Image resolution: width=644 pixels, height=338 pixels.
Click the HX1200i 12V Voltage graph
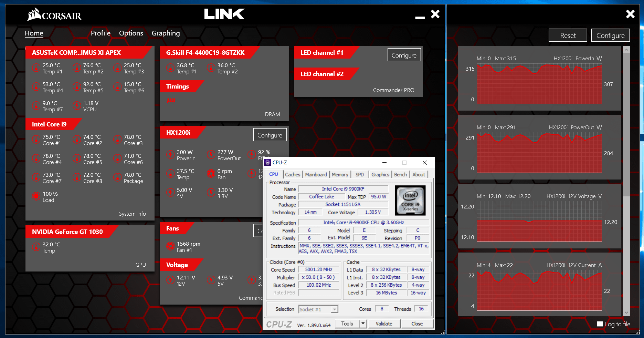tap(539, 222)
